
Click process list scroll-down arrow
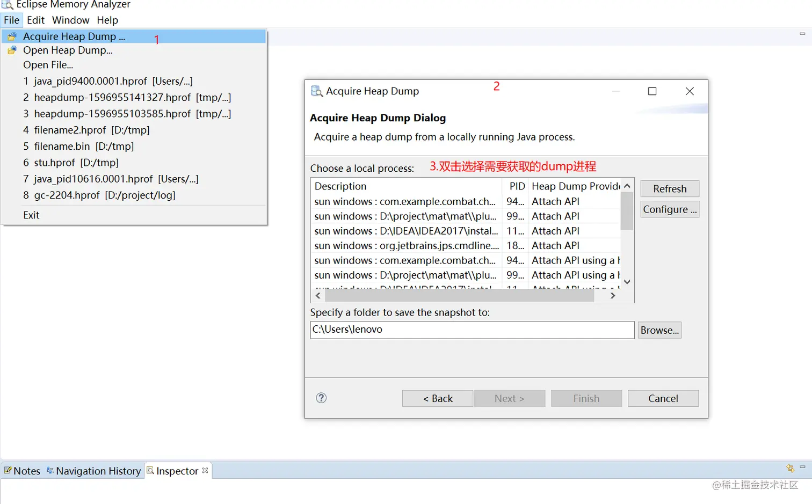click(627, 282)
